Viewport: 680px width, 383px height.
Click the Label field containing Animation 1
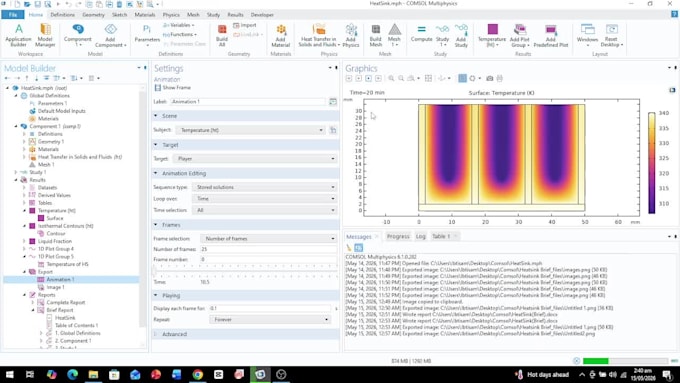tap(248, 101)
